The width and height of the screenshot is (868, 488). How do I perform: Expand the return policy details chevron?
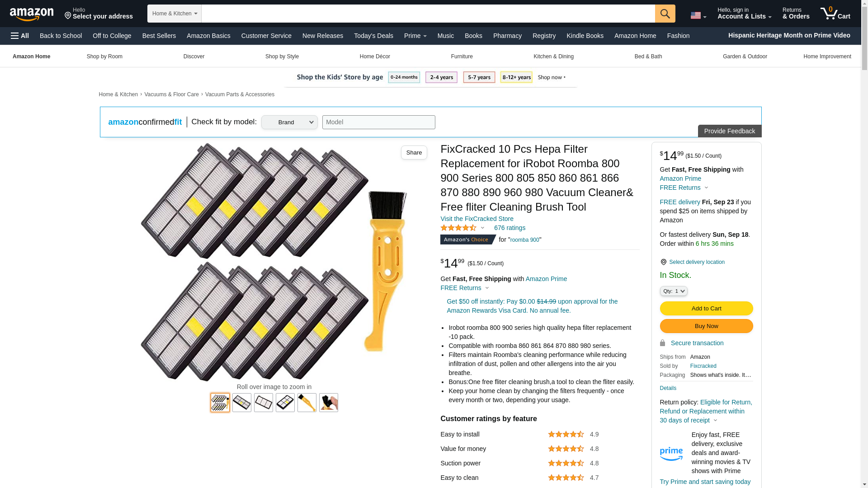[x=715, y=420]
